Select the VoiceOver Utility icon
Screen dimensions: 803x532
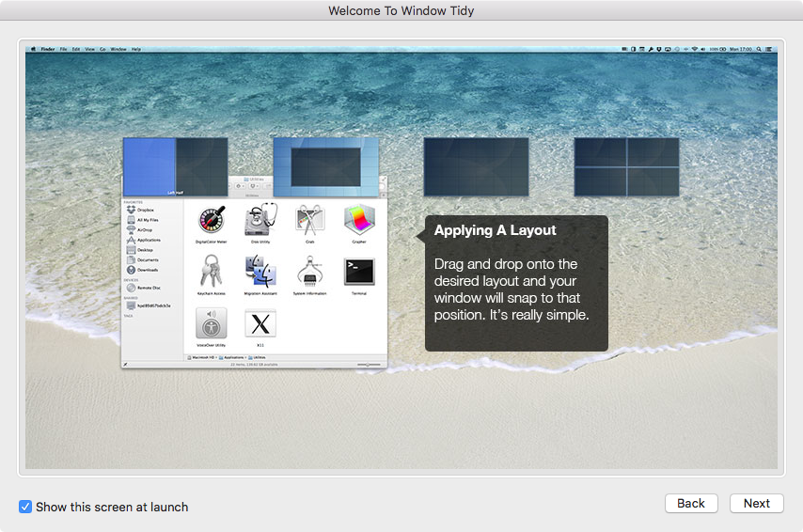[x=211, y=323]
